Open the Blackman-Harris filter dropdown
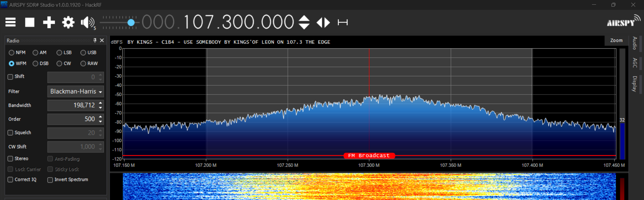 [x=75, y=91]
